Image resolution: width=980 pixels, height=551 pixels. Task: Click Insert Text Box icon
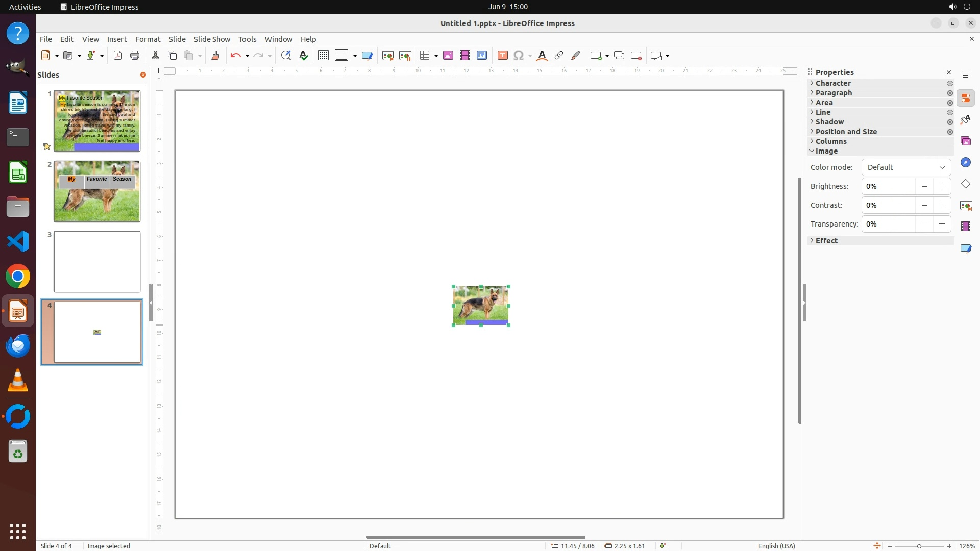click(x=503, y=56)
